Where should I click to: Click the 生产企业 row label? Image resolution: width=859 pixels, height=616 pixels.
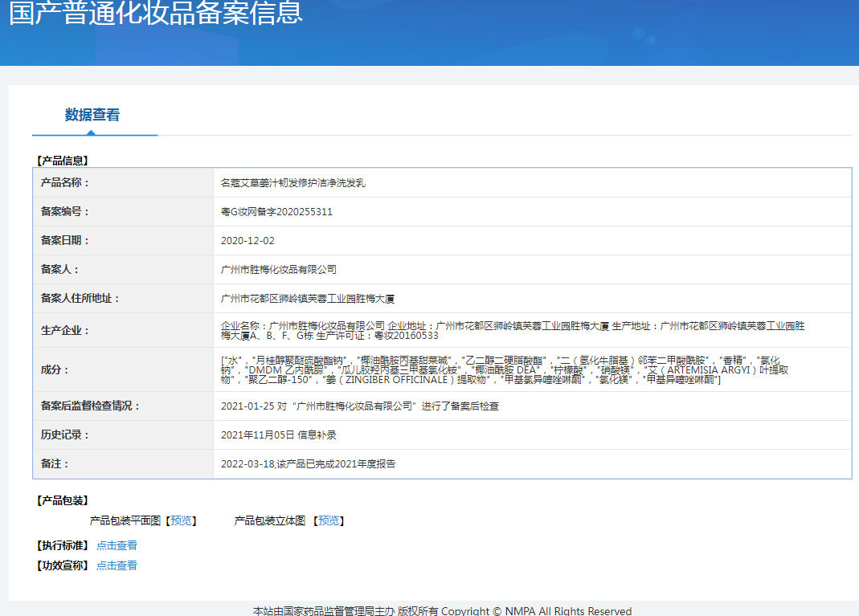click(x=64, y=330)
